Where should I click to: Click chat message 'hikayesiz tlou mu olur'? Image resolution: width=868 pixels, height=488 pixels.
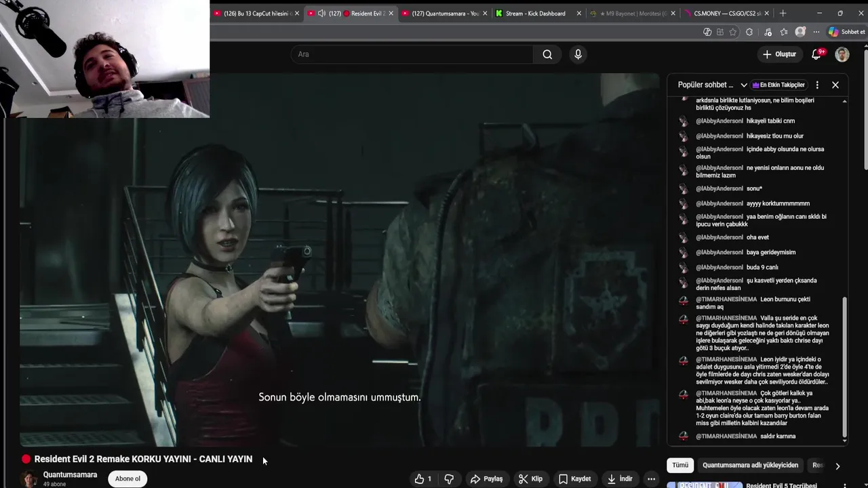pyautogui.click(x=774, y=136)
